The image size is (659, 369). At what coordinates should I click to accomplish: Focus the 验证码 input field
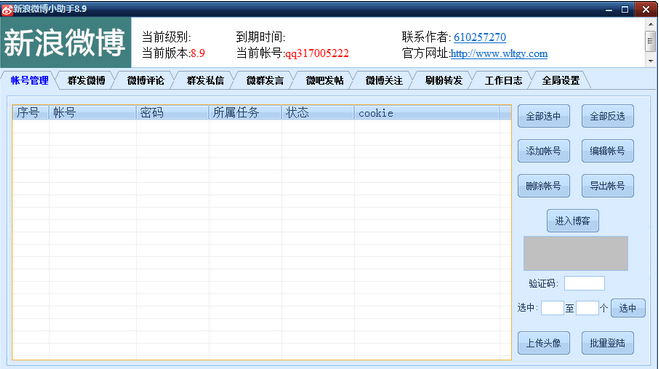584,283
